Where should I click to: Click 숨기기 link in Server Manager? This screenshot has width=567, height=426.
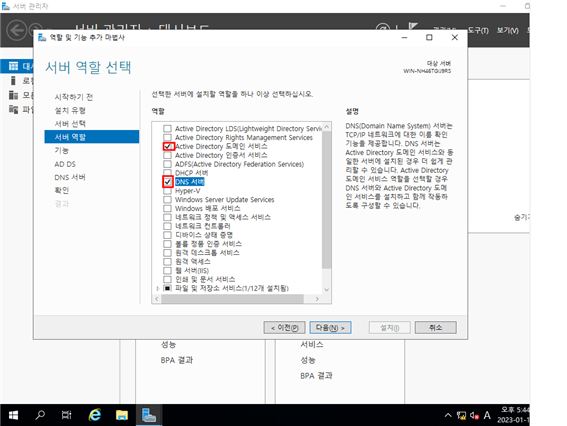tap(522, 217)
